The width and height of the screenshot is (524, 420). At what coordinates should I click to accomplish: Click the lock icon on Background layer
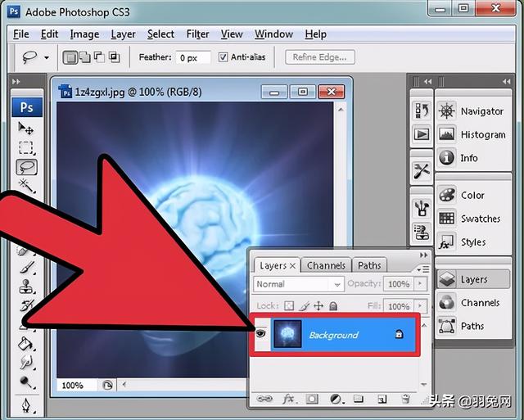pyautogui.click(x=399, y=334)
